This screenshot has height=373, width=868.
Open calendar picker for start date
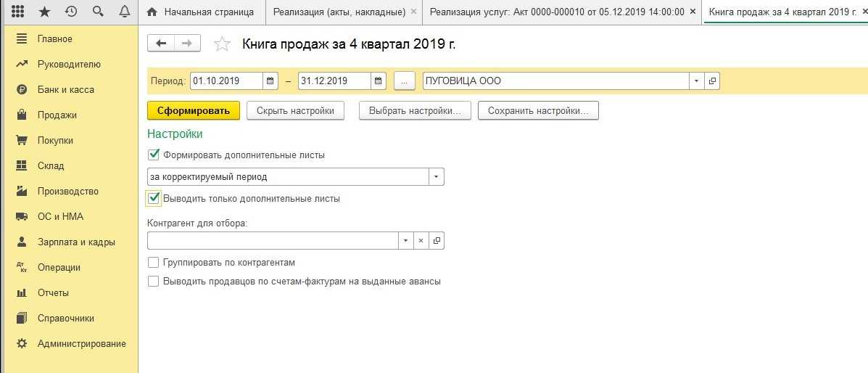pyautogui.click(x=270, y=81)
